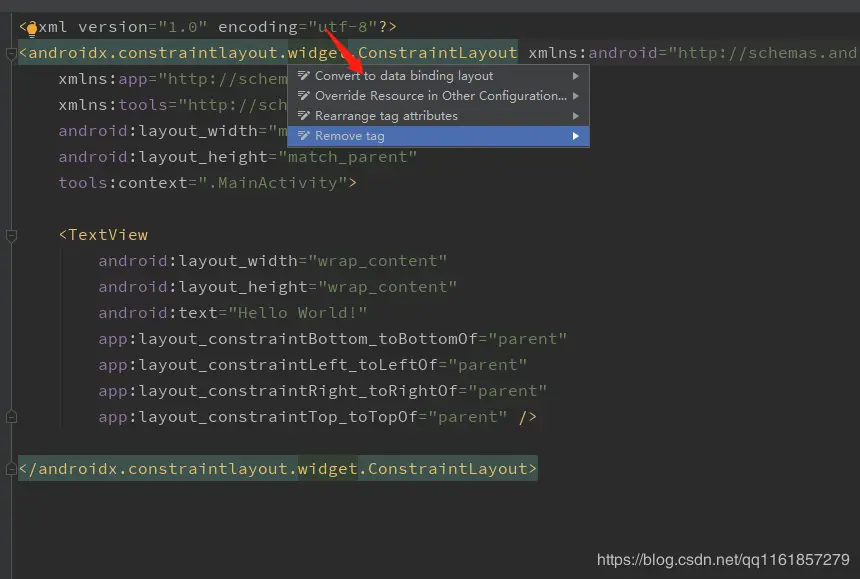Click the ".MainActivity" value

click(273, 183)
